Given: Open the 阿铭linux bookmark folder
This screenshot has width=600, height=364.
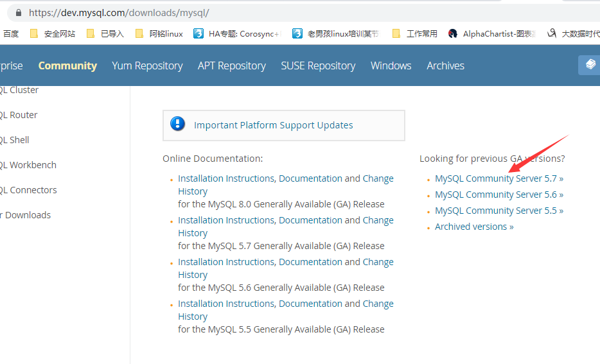Looking at the screenshot, I should coord(160,33).
